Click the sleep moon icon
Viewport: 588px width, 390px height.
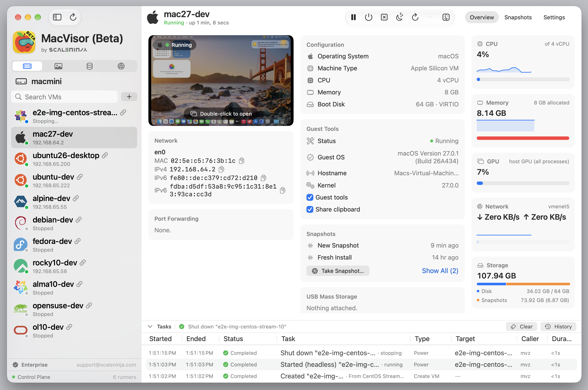pos(399,17)
